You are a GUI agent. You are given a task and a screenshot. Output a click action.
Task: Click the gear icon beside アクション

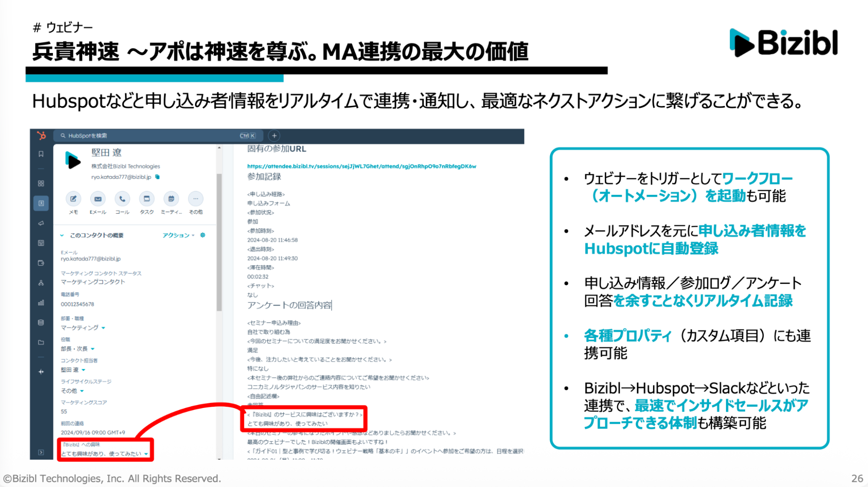point(203,235)
